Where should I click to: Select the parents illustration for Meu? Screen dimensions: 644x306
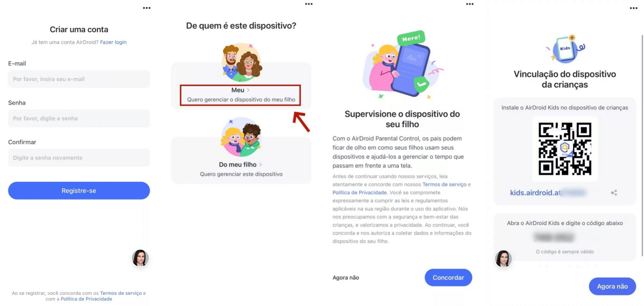[242, 63]
